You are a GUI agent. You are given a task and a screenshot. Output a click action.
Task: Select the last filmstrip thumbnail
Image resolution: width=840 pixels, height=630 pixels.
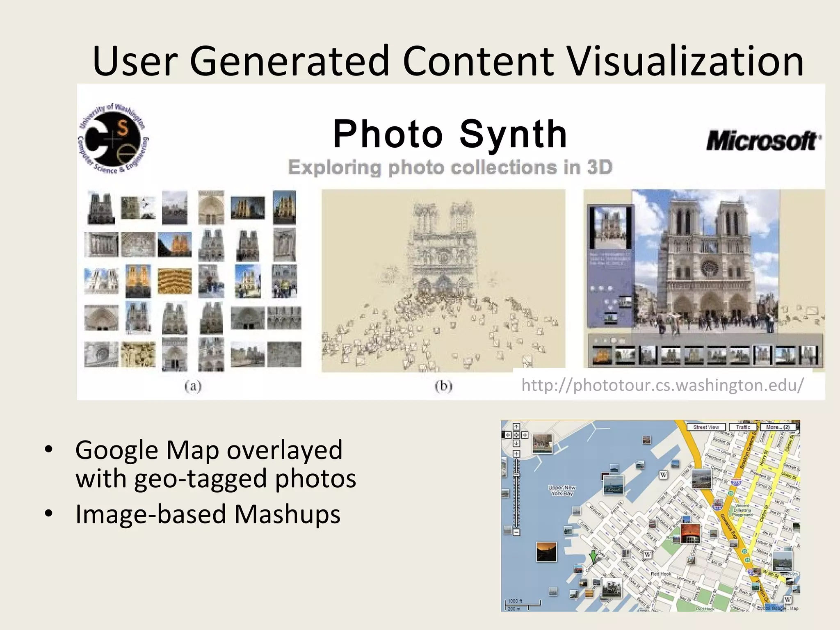pos(809,355)
